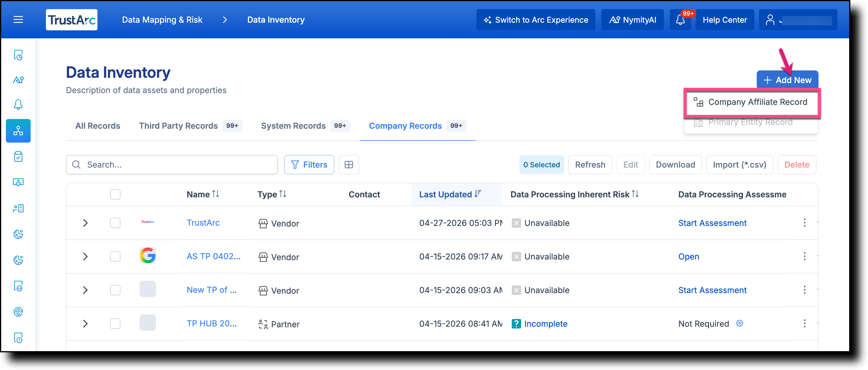Toggle the select-all header checkbox
868x370 pixels.
115,194
